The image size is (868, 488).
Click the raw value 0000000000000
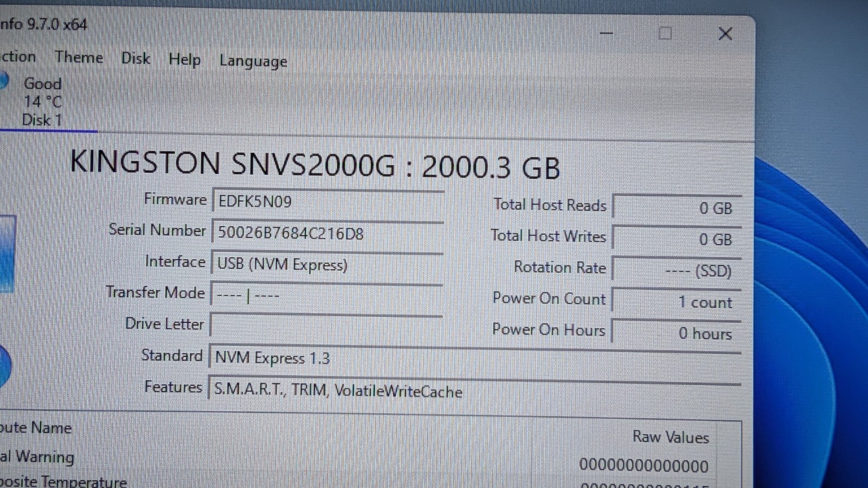point(644,465)
